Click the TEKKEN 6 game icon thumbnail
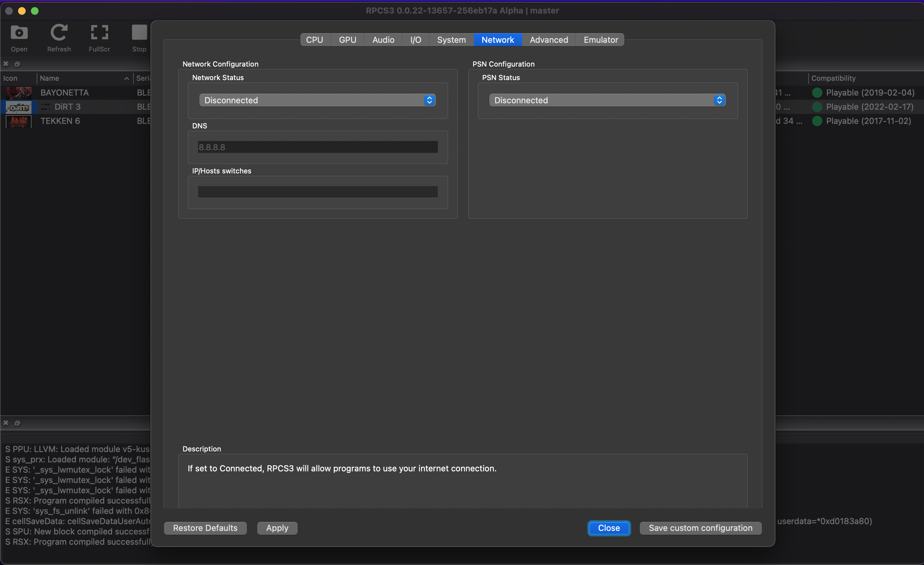Screen dimensions: 924x565 (x=18, y=121)
